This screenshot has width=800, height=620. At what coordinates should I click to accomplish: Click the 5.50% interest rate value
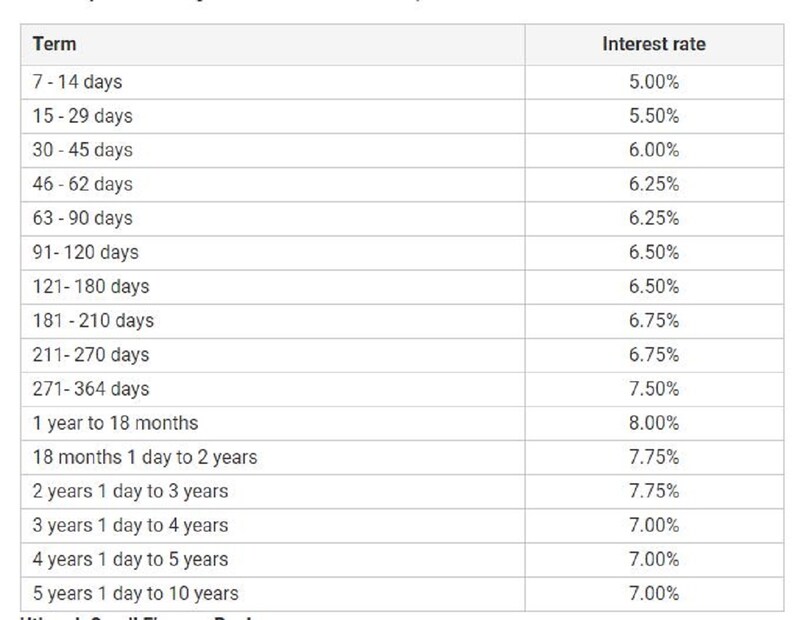click(654, 116)
